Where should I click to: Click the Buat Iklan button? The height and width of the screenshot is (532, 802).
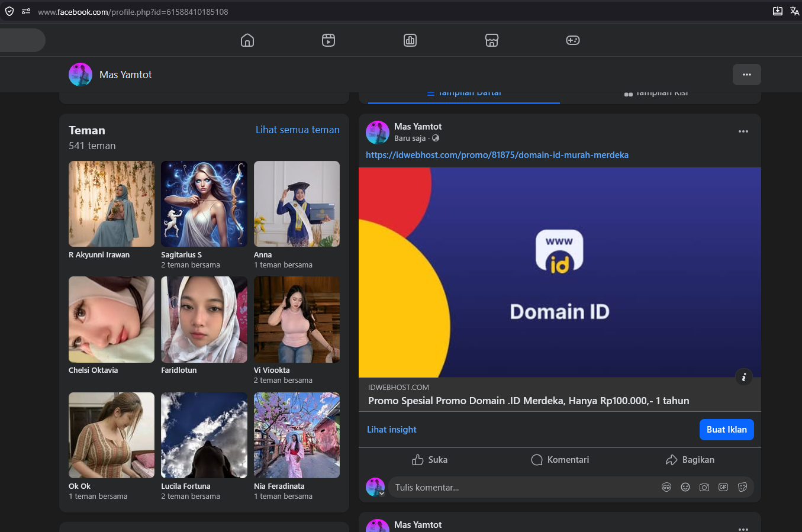click(x=727, y=430)
